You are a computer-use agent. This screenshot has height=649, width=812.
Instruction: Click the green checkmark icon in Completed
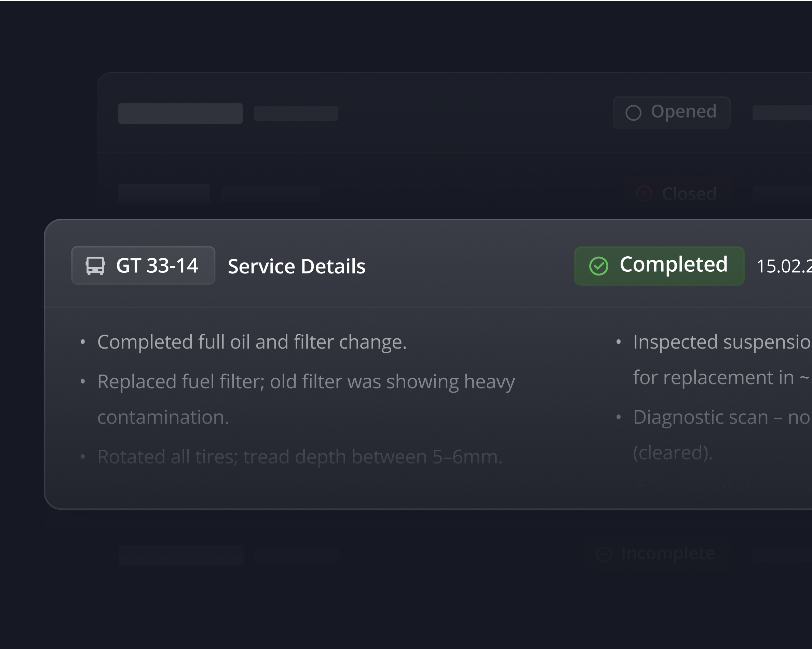(598, 266)
